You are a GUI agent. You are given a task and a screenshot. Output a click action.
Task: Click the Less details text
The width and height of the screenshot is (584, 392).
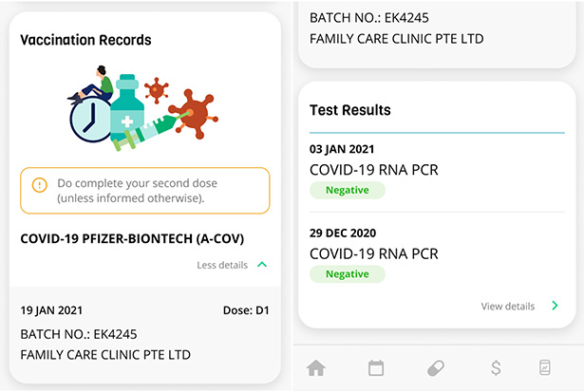[x=222, y=265]
